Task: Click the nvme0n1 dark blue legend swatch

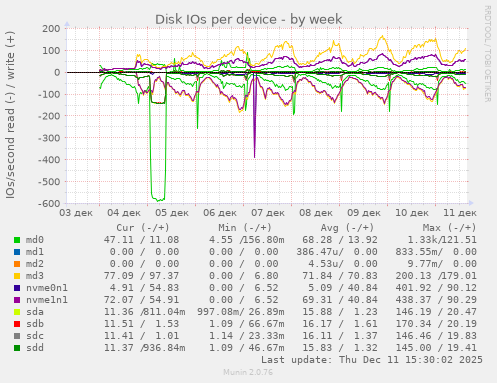Action: pyautogui.click(x=17, y=288)
